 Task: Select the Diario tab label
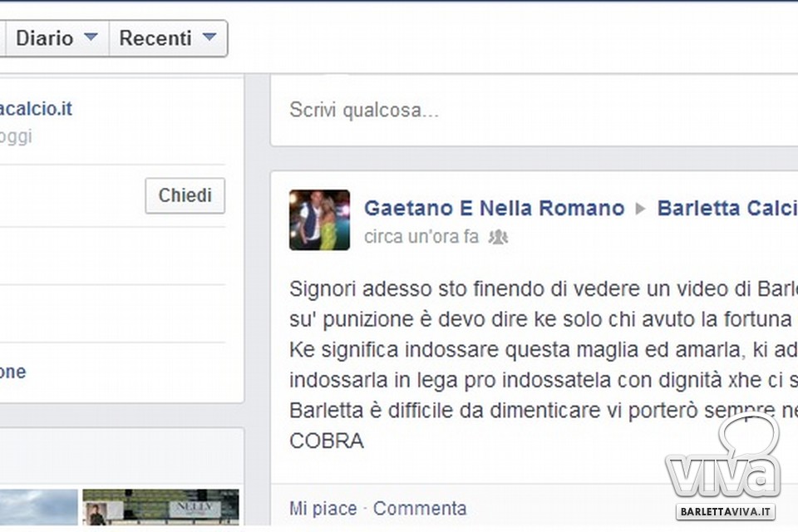click(45, 38)
